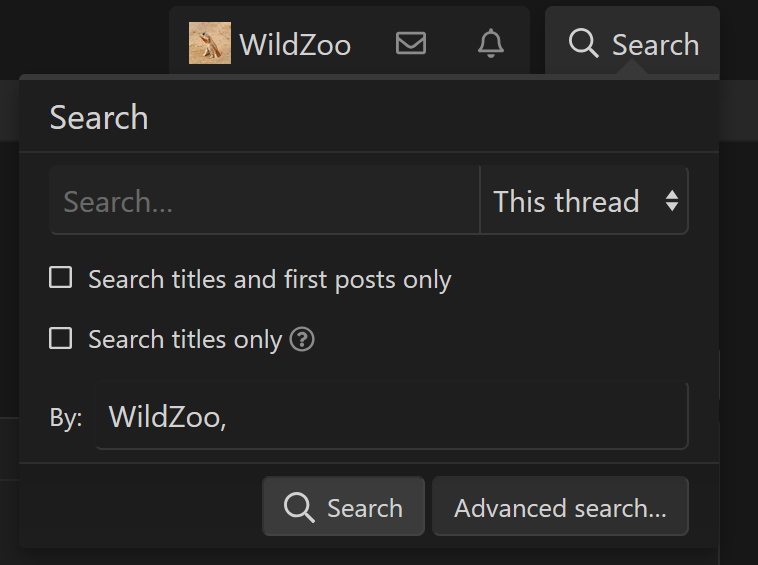
Task: Click the magnifier icon in the top navigation
Action: [x=583, y=44]
